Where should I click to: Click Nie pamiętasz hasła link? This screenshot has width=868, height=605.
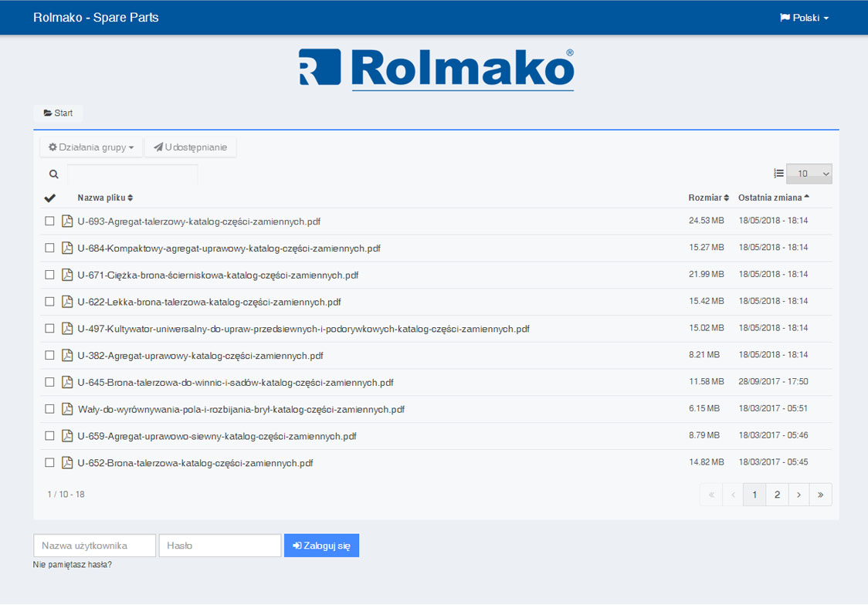[73, 565]
